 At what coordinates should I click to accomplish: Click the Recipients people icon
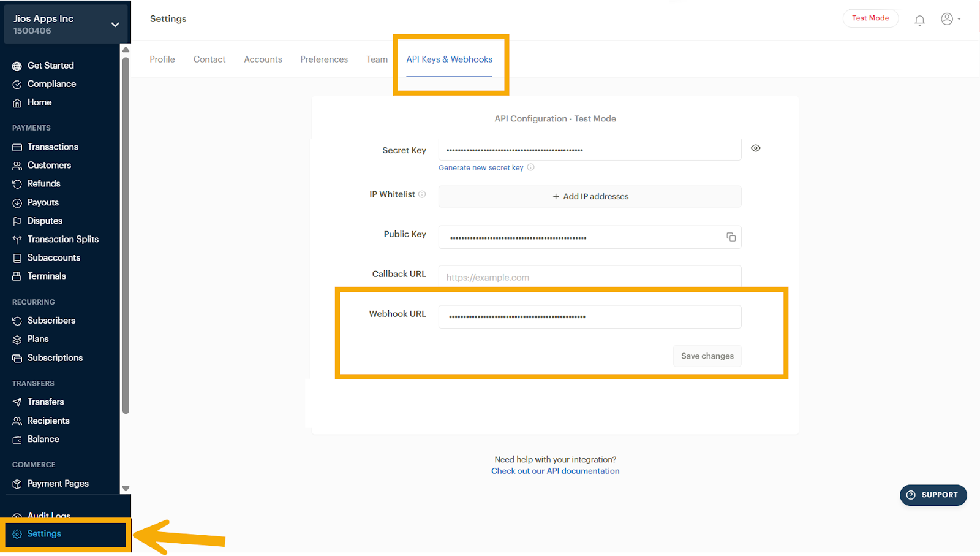pyautogui.click(x=17, y=421)
